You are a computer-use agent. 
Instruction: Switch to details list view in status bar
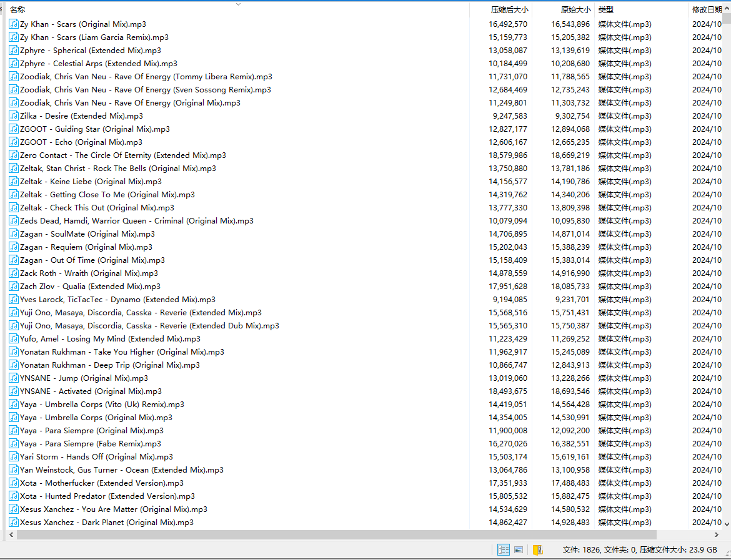click(503, 550)
